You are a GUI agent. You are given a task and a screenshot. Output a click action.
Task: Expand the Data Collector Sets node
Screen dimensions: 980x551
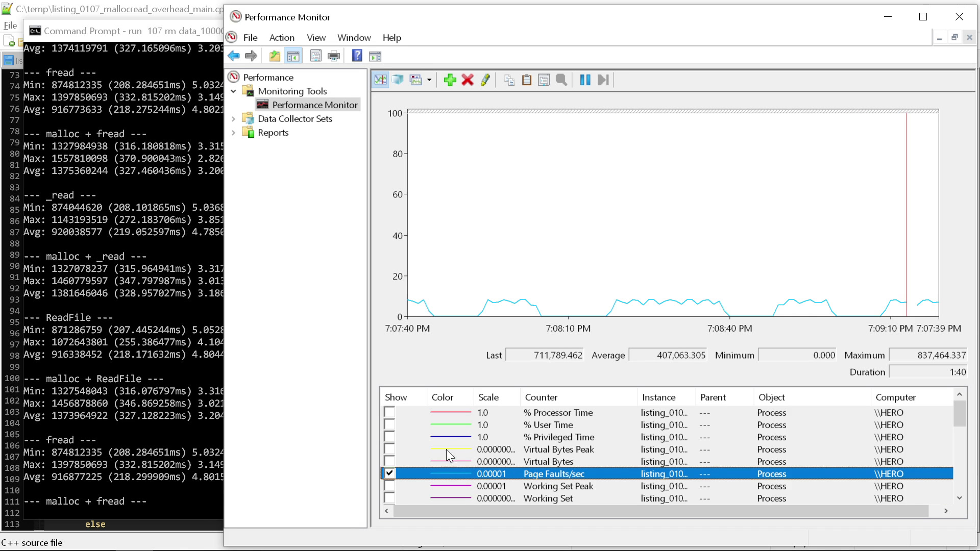point(234,118)
